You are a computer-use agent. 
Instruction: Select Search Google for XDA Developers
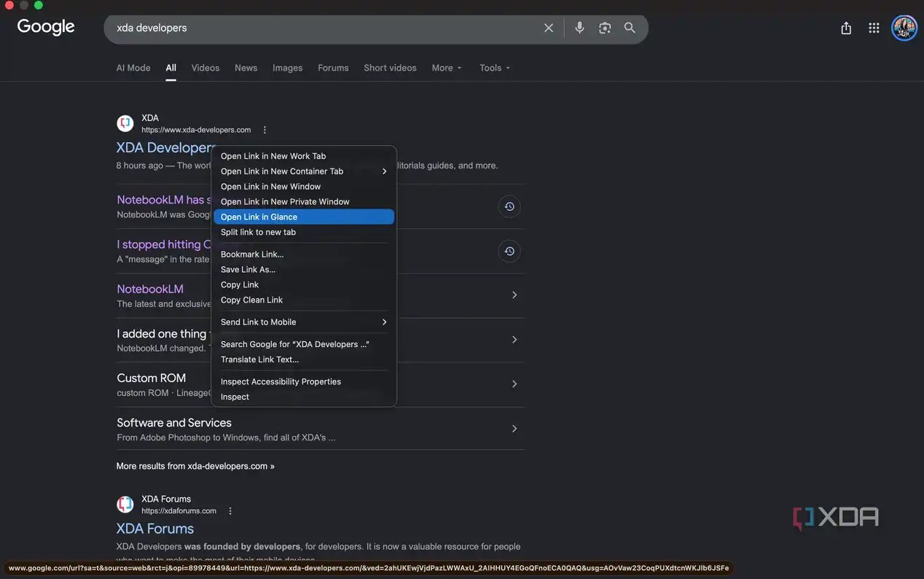pyautogui.click(x=304, y=344)
